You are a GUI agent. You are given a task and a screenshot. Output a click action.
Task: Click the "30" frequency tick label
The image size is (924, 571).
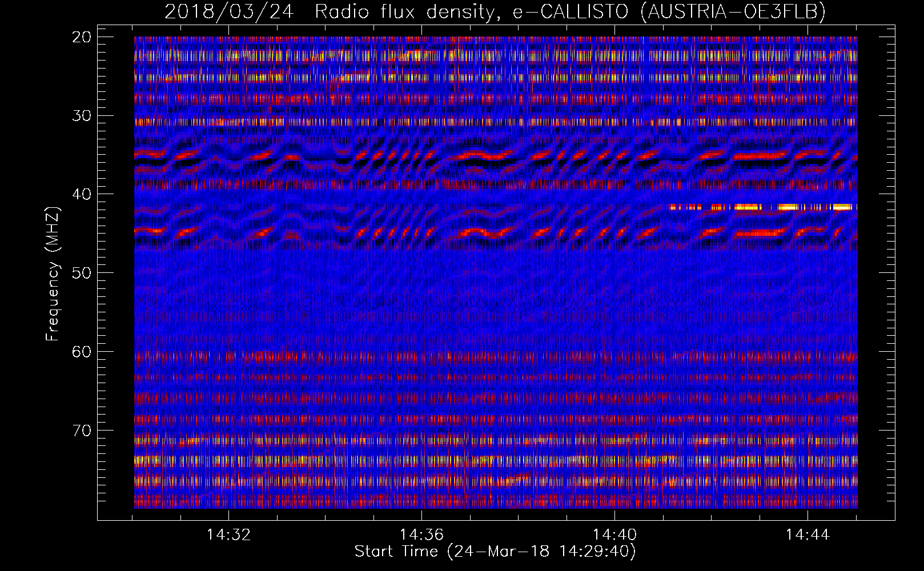tap(82, 116)
